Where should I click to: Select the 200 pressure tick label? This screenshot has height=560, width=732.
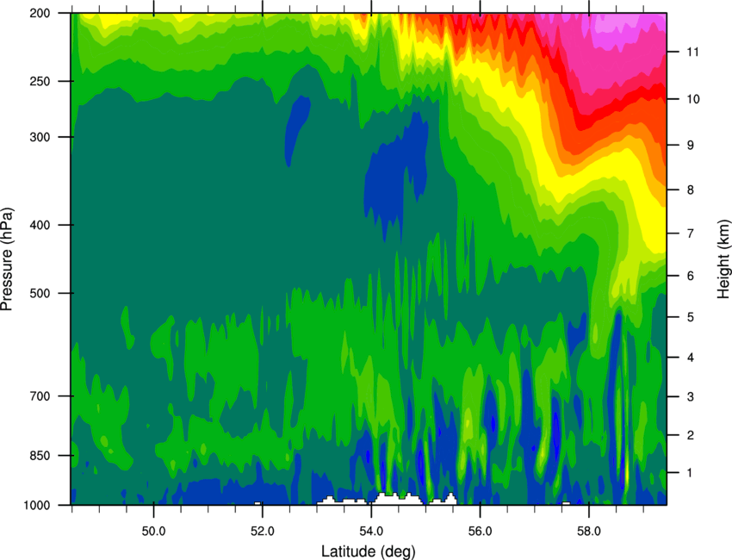click(x=40, y=13)
